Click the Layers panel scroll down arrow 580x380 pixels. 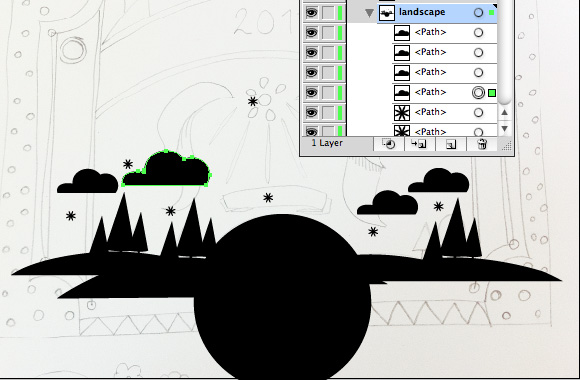[505, 128]
